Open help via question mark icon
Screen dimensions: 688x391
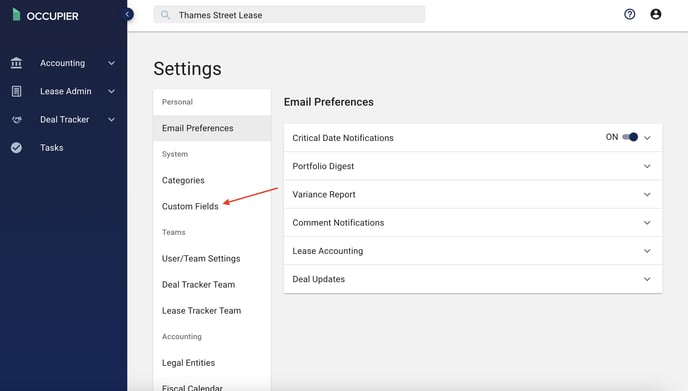pyautogui.click(x=630, y=14)
